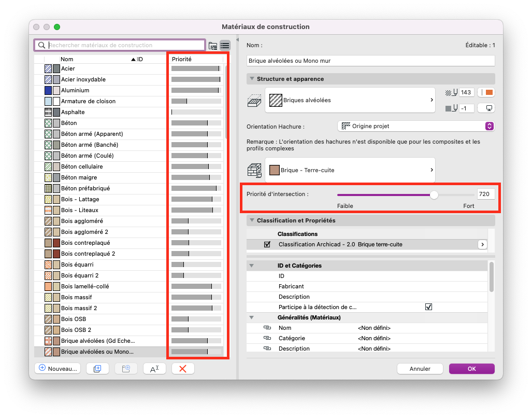The image size is (532, 418).
Task: Click link icon beside Nom property
Action: click(x=267, y=328)
